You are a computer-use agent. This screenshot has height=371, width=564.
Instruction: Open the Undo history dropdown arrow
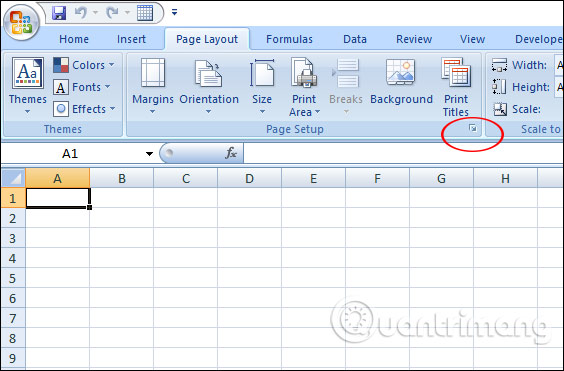pos(95,13)
